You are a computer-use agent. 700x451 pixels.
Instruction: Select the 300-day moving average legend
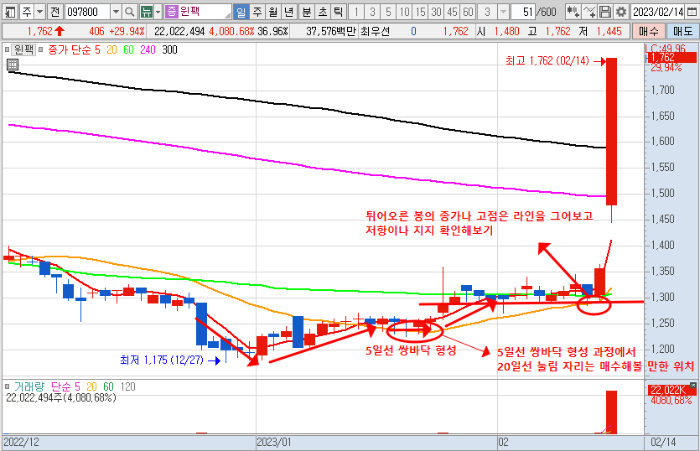point(170,50)
